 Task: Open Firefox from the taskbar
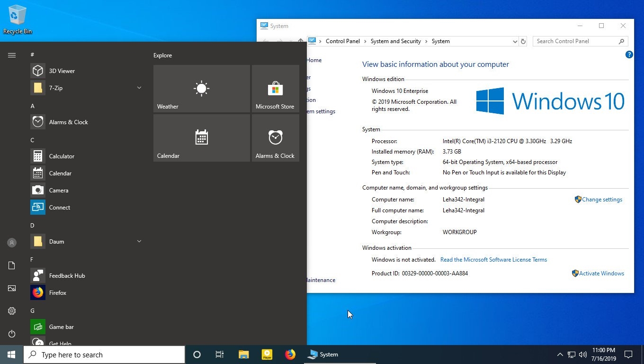point(290,355)
